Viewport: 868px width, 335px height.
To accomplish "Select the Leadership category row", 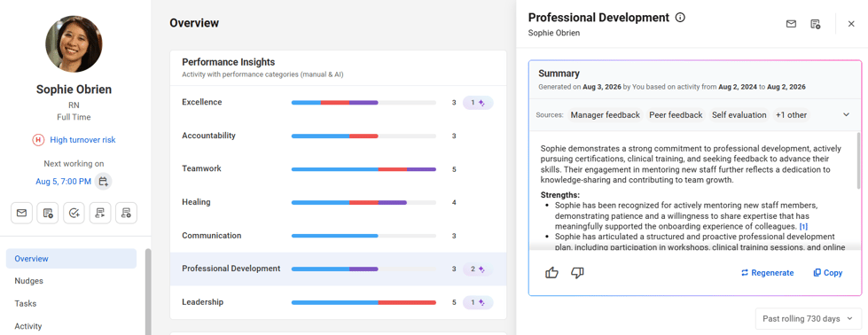I will [338, 302].
